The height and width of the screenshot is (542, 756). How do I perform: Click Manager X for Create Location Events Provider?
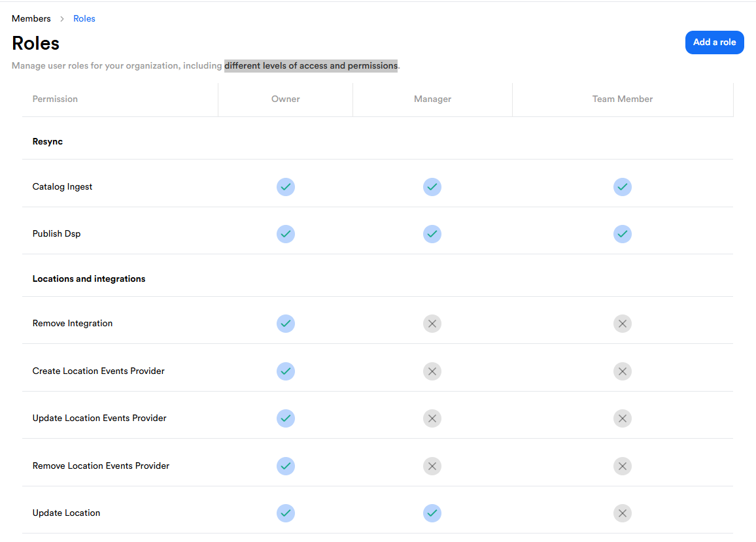[x=432, y=371]
